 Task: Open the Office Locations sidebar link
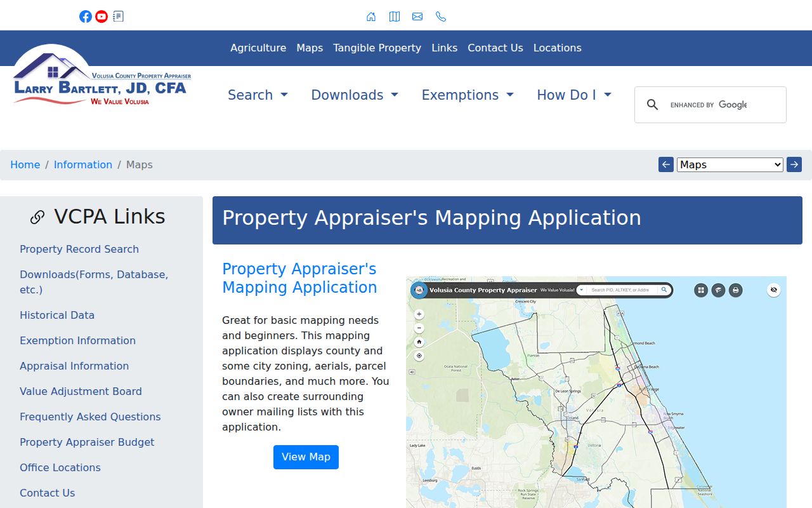tap(60, 467)
